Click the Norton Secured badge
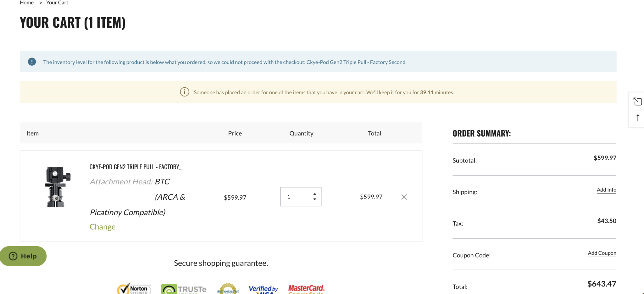The height and width of the screenshot is (294, 644). [134, 289]
